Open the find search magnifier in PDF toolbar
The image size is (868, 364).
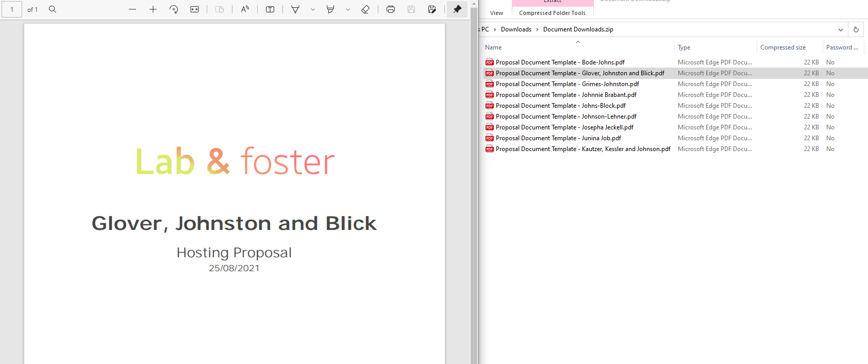tap(53, 9)
